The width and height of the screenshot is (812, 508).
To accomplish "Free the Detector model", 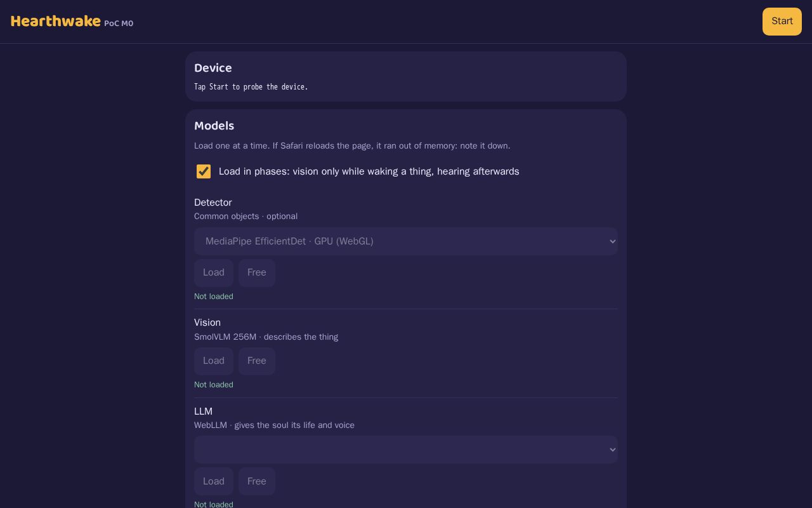I will pyautogui.click(x=257, y=272).
